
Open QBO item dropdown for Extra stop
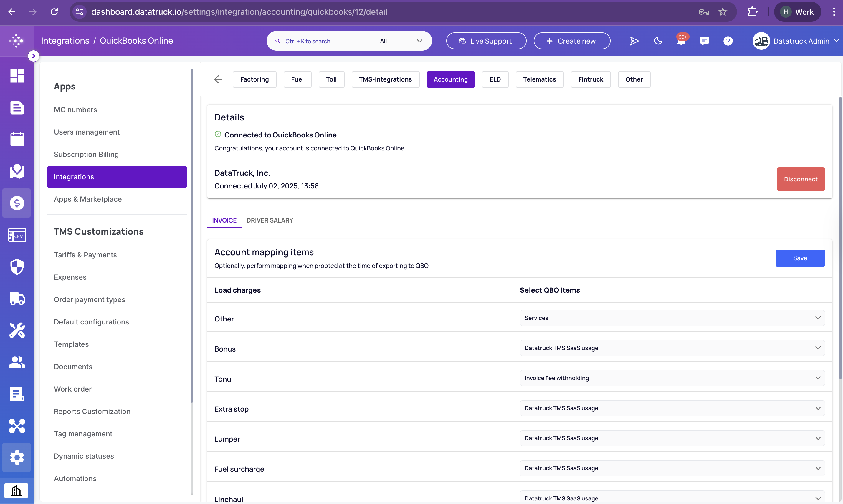pyautogui.click(x=672, y=408)
